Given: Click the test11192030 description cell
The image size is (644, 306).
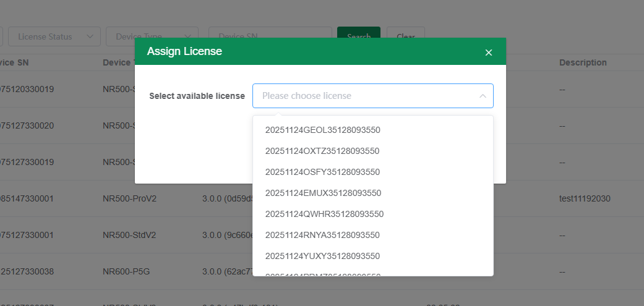Looking at the screenshot, I should point(585,198).
